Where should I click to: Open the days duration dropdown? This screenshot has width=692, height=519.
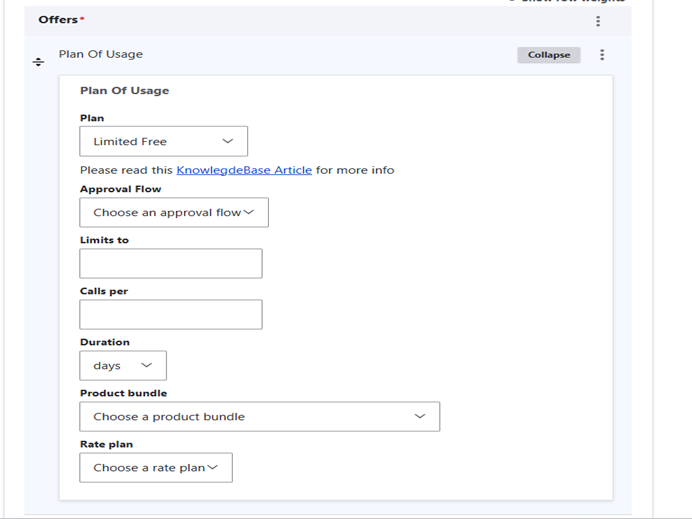[x=123, y=365]
